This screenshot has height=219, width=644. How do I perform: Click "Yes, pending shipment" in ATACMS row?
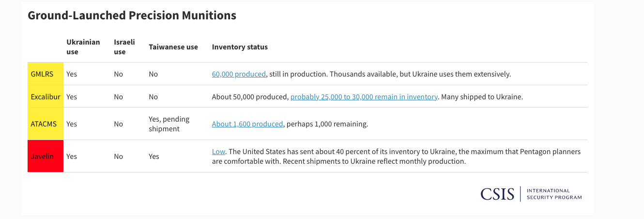point(169,124)
